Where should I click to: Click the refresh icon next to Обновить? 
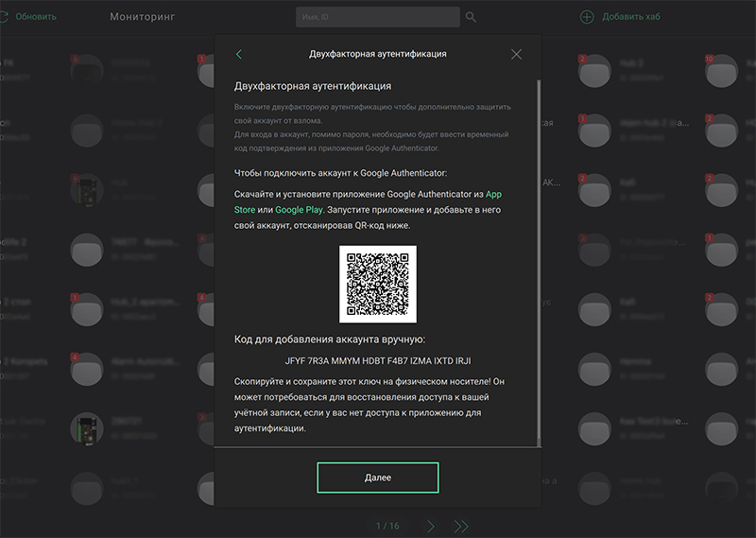3,17
